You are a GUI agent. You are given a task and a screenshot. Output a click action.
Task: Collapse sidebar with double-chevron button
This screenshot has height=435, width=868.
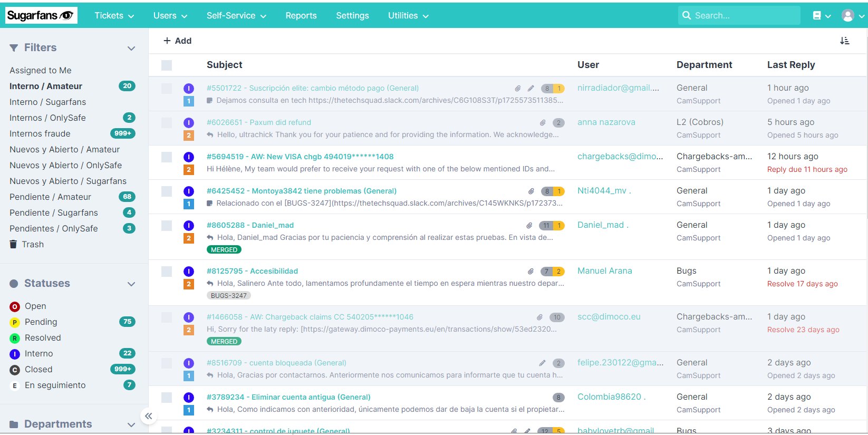tap(149, 416)
